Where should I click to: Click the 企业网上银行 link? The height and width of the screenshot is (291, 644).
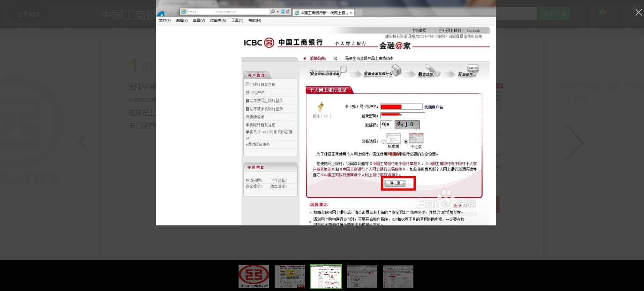[x=450, y=30]
